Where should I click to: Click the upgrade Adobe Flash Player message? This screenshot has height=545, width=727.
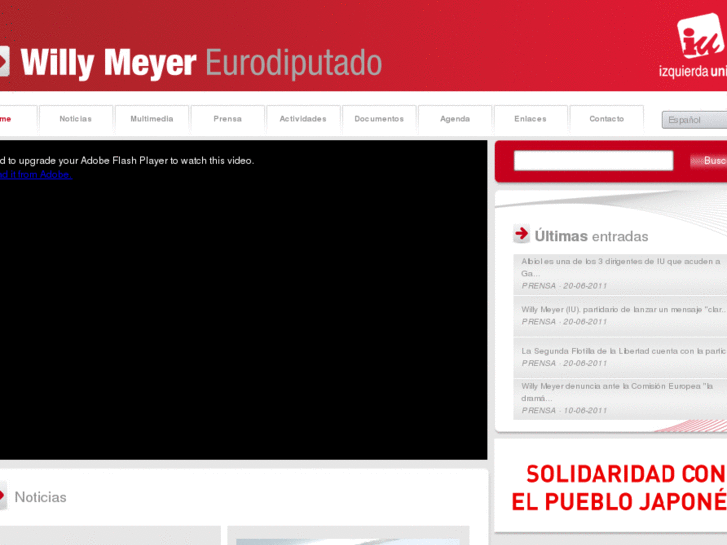[x=127, y=160]
